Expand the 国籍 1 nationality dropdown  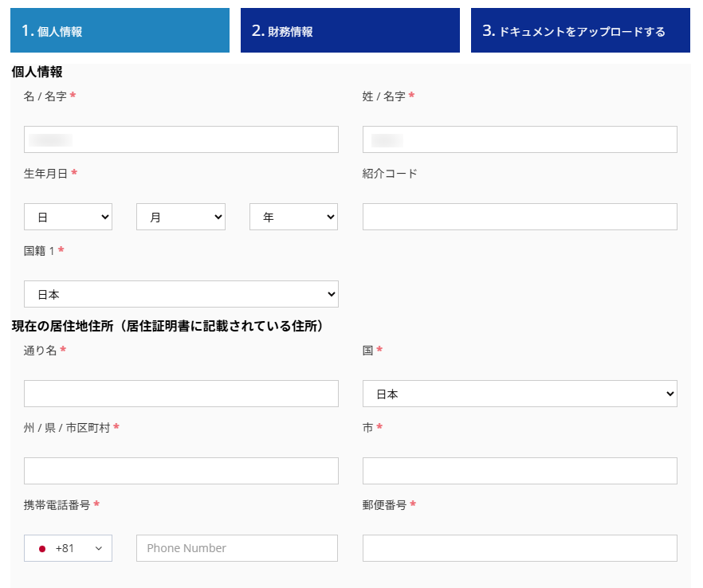point(181,294)
